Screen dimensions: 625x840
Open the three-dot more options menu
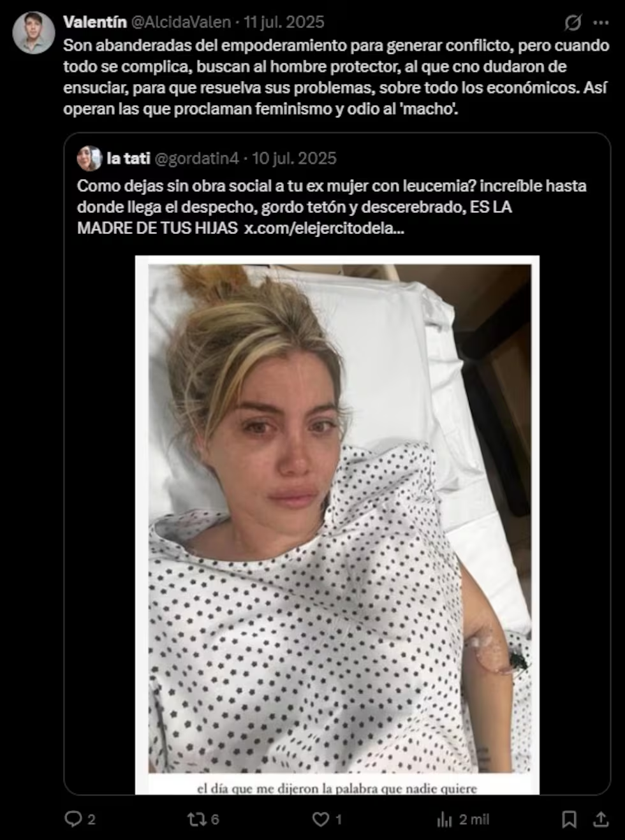601,22
